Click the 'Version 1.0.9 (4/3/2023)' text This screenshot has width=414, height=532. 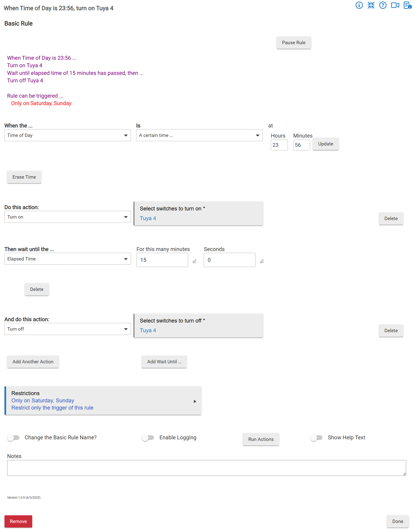(24, 497)
